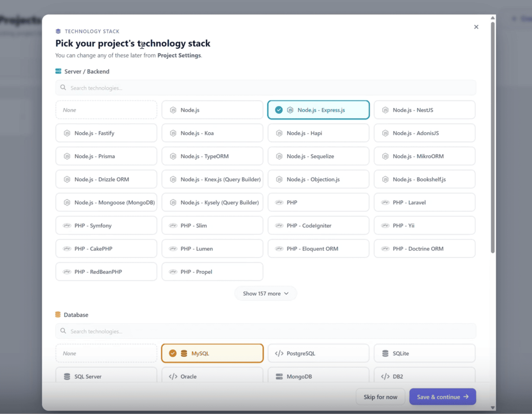The height and width of the screenshot is (414, 532).
Task: Click the Server / Backend search field
Action: 266,88
